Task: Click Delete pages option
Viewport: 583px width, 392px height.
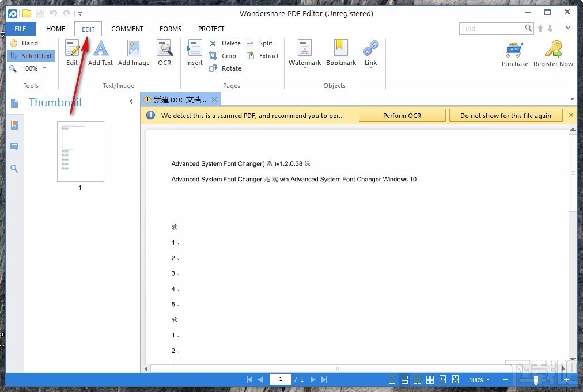Action: click(x=225, y=43)
